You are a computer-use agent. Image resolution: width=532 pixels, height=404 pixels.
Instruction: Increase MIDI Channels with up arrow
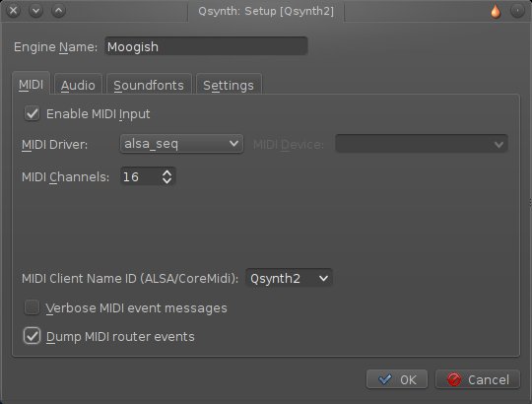[166, 172]
